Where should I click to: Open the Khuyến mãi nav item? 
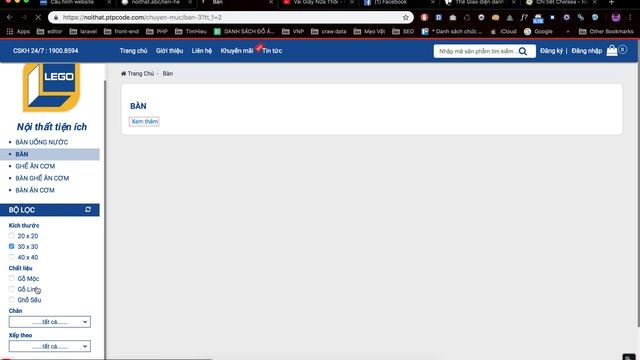[x=237, y=51]
